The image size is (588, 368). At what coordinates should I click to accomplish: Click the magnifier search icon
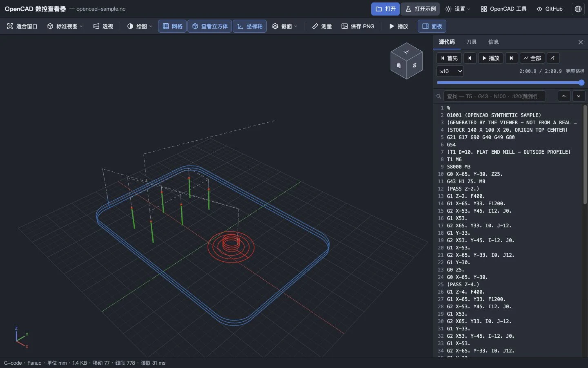click(x=439, y=96)
